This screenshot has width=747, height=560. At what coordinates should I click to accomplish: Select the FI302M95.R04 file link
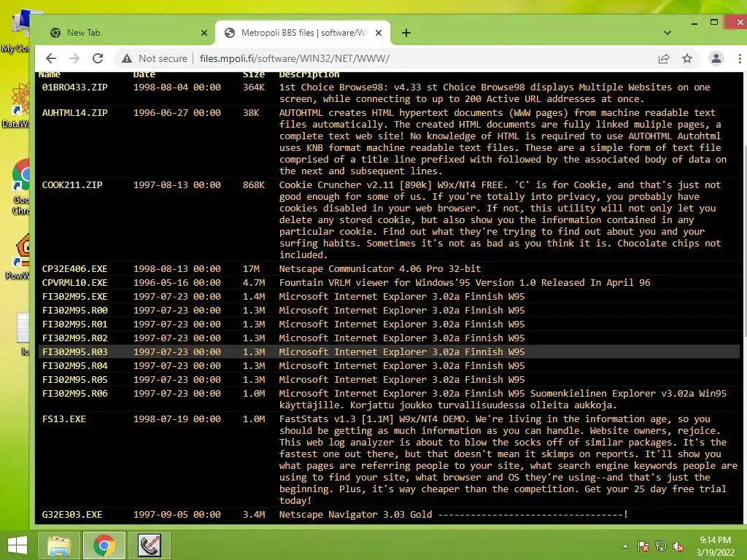tap(75, 365)
